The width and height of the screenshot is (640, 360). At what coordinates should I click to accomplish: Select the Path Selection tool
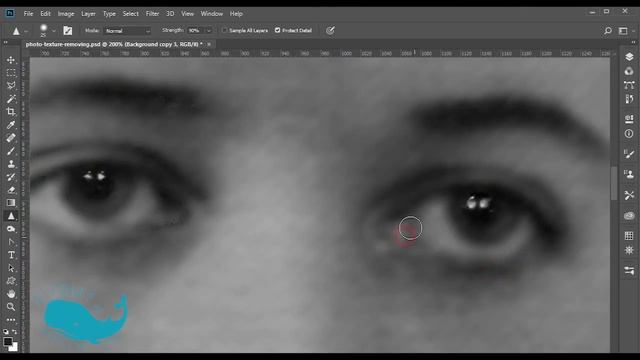click(11, 268)
